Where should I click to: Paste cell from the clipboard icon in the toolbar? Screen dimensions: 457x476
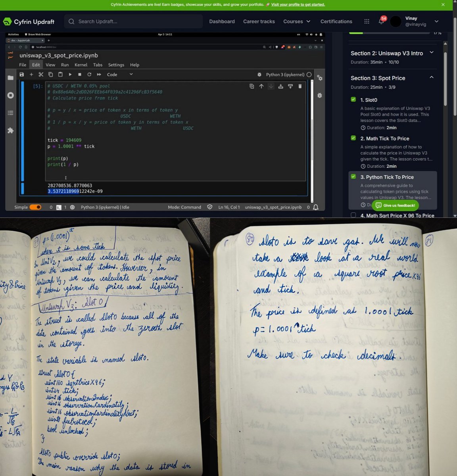60,74
